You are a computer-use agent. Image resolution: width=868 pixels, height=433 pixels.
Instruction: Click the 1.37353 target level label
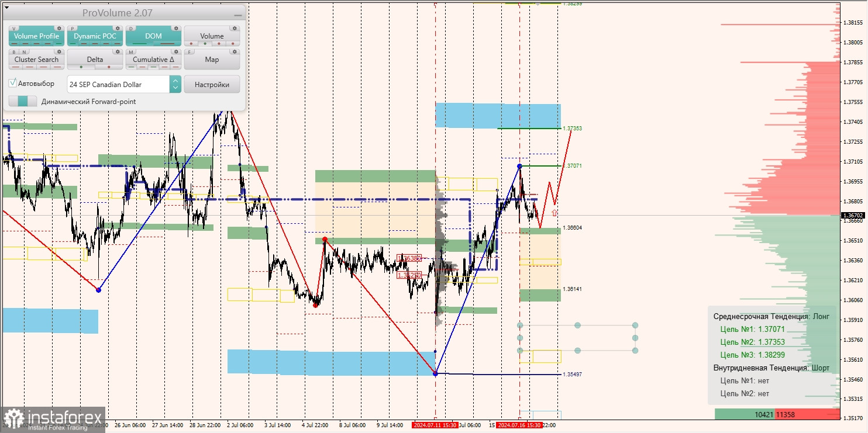[x=572, y=128]
